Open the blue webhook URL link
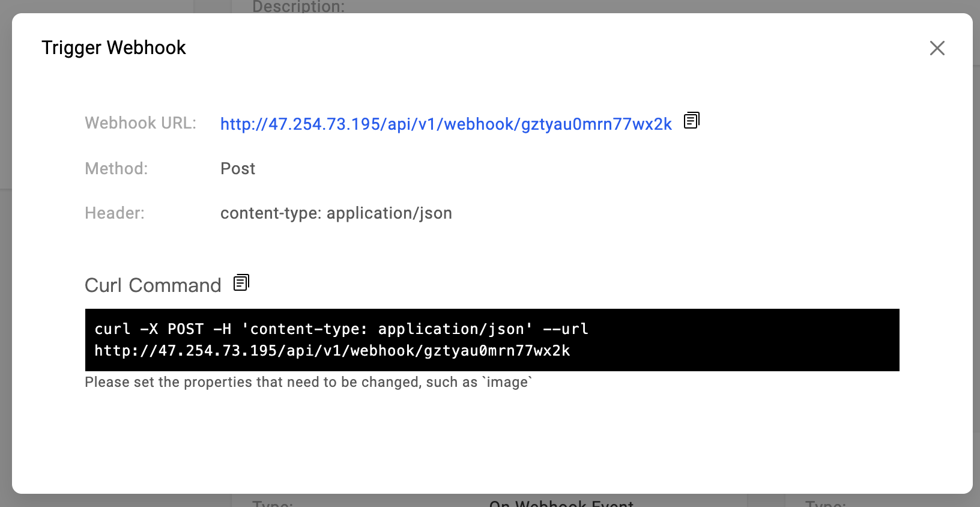This screenshot has height=507, width=980. [446, 124]
